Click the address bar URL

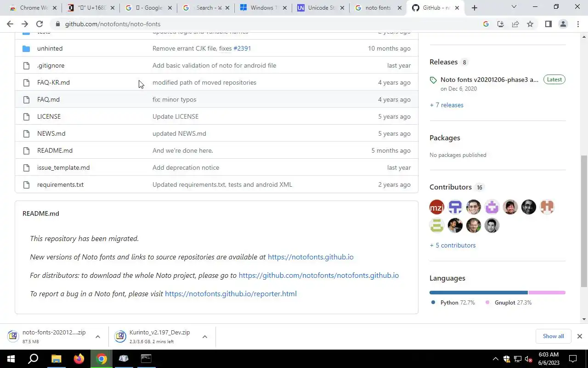(x=113, y=24)
